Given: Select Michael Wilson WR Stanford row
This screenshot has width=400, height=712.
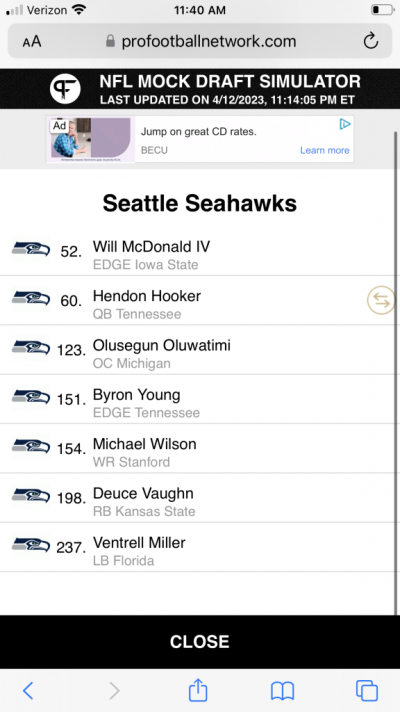Looking at the screenshot, I should (x=198, y=449).
